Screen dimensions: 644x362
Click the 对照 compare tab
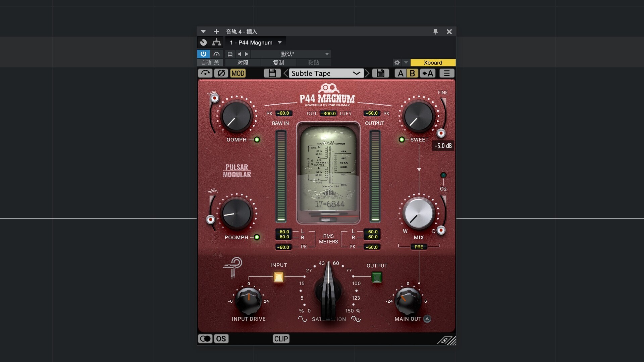243,63
